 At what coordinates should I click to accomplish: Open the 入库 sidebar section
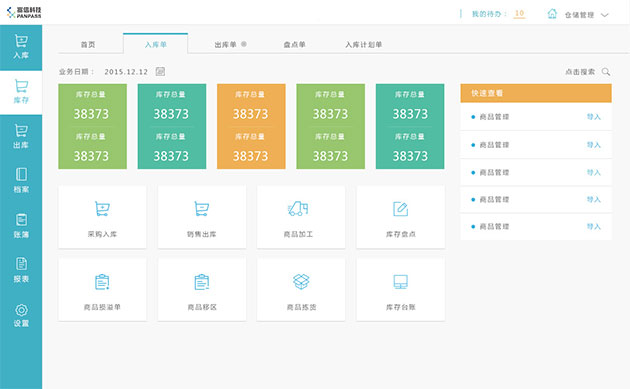tap(21, 47)
